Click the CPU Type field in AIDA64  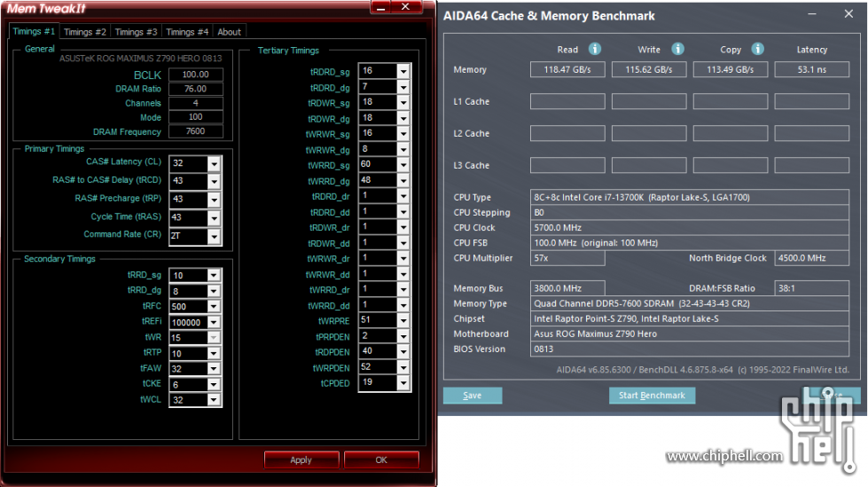click(x=689, y=197)
